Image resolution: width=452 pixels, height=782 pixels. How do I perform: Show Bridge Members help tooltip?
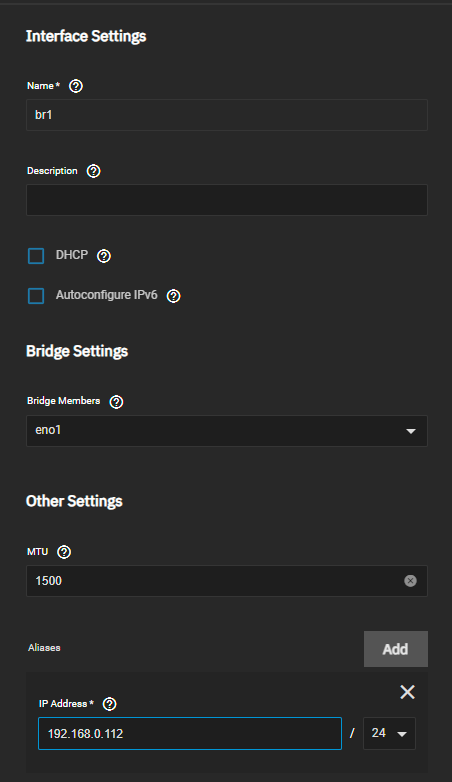coord(116,401)
